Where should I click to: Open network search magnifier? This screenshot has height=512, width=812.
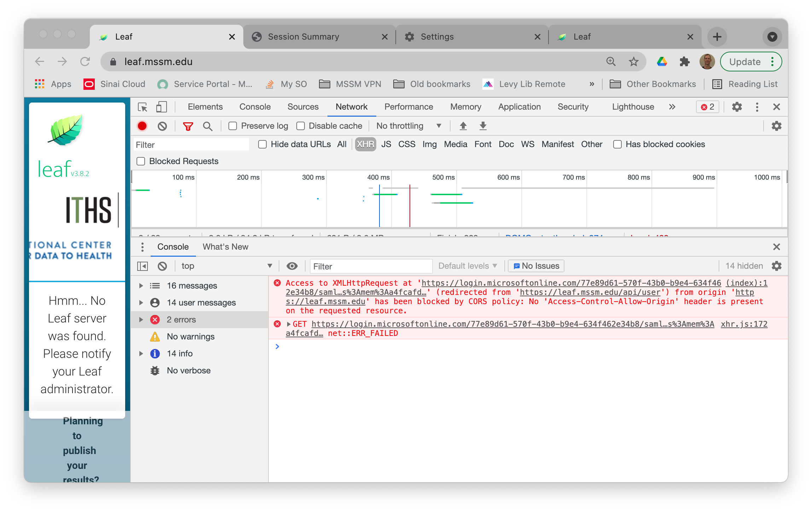click(208, 126)
